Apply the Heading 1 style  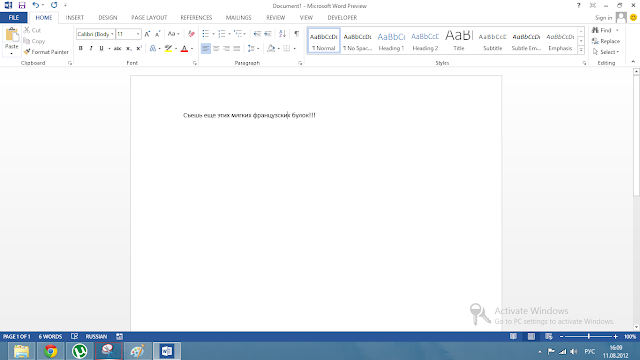(x=391, y=40)
